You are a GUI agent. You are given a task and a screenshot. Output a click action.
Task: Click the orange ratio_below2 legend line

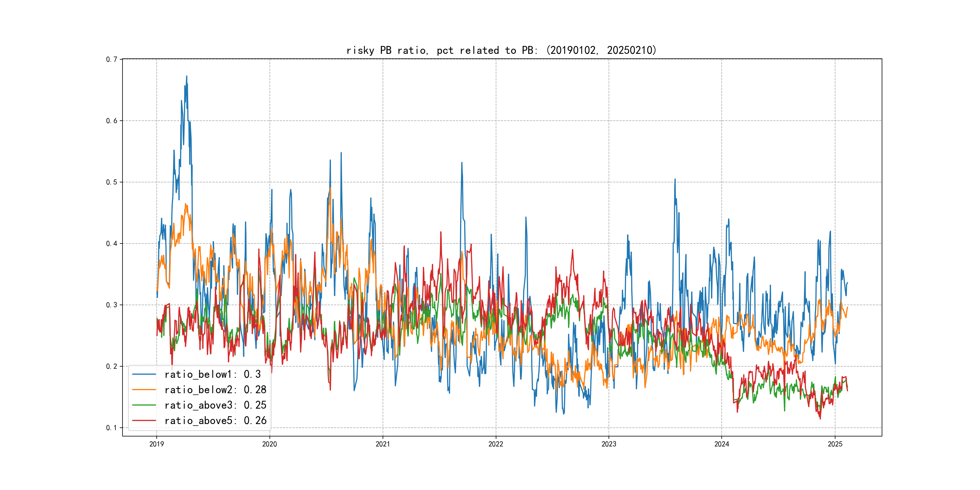click(x=144, y=390)
